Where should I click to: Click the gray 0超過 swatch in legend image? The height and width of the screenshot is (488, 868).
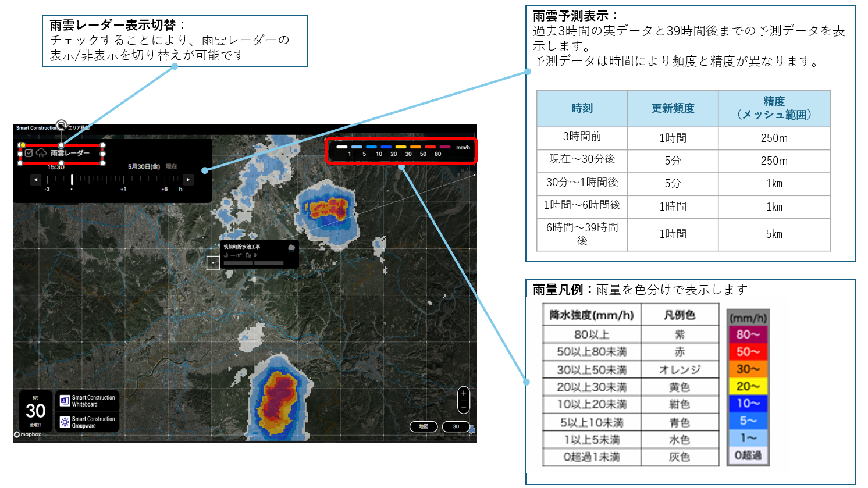coord(748,455)
